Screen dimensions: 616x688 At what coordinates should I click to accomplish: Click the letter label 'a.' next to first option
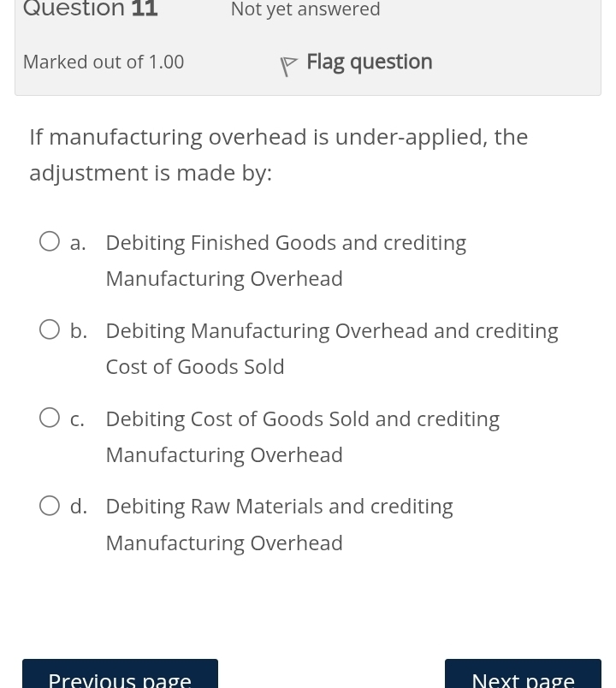click(78, 242)
